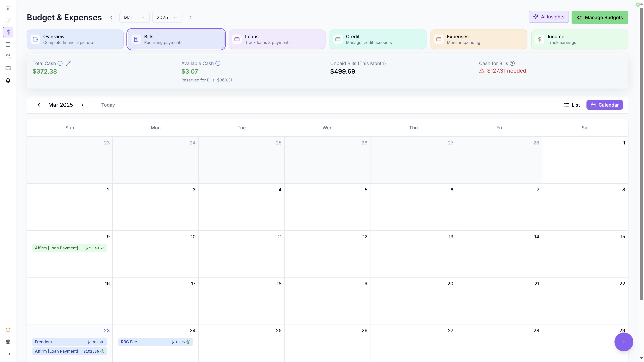Go to previous month on calendar toolbar
This screenshot has width=644, height=362.
(39, 105)
